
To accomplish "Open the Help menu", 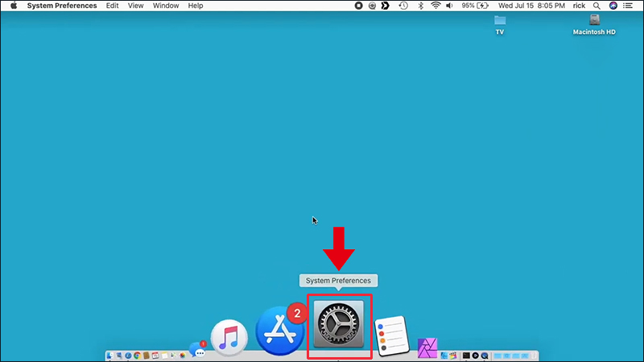I will [x=196, y=6].
